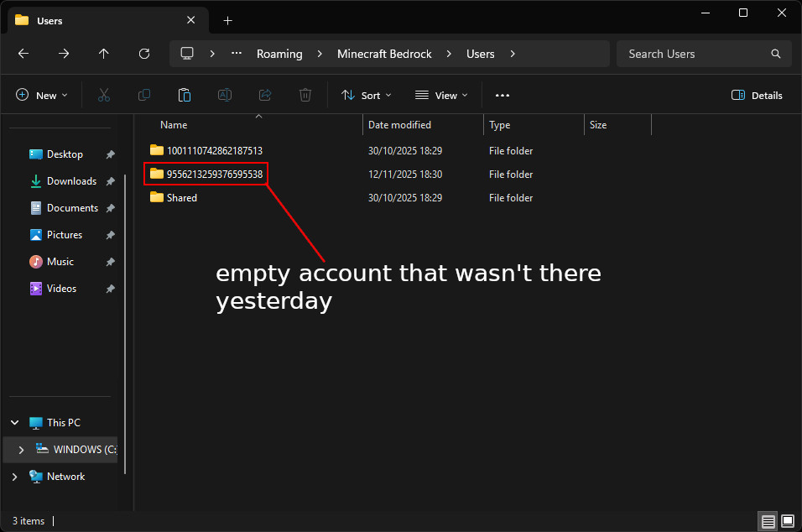Screen dimensions: 802x532
Task: Go up one directory level
Action: (104, 54)
